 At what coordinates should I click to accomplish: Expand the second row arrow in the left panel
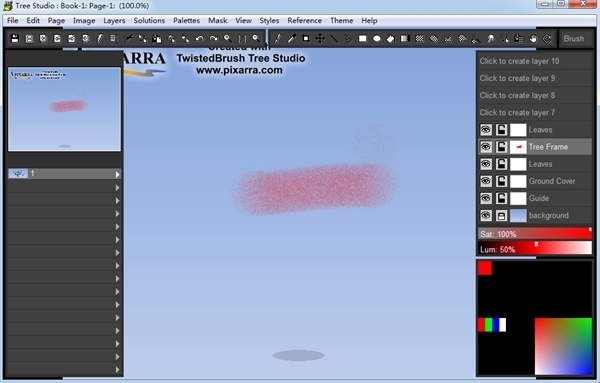(117, 187)
